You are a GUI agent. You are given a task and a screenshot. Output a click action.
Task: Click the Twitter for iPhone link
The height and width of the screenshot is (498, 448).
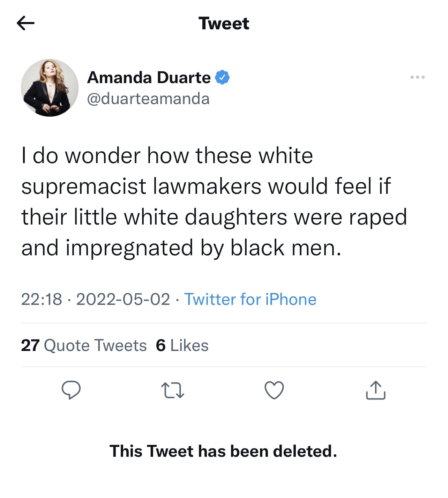(250, 299)
